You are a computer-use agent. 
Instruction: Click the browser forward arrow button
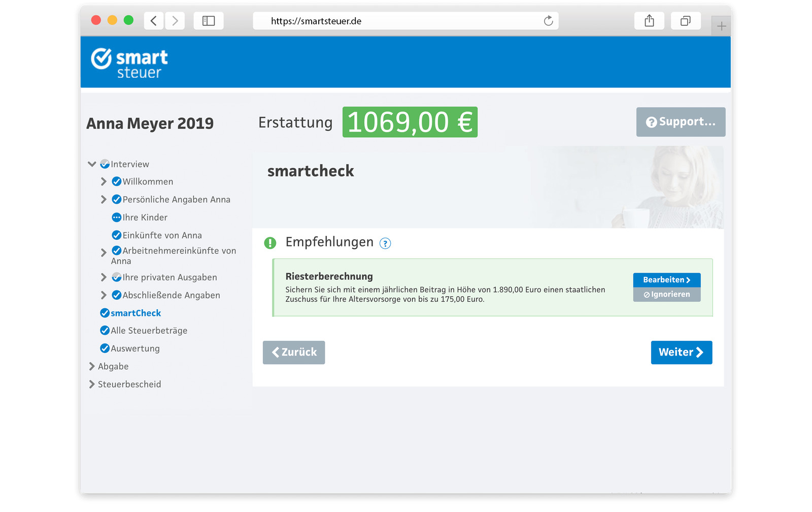pos(175,21)
